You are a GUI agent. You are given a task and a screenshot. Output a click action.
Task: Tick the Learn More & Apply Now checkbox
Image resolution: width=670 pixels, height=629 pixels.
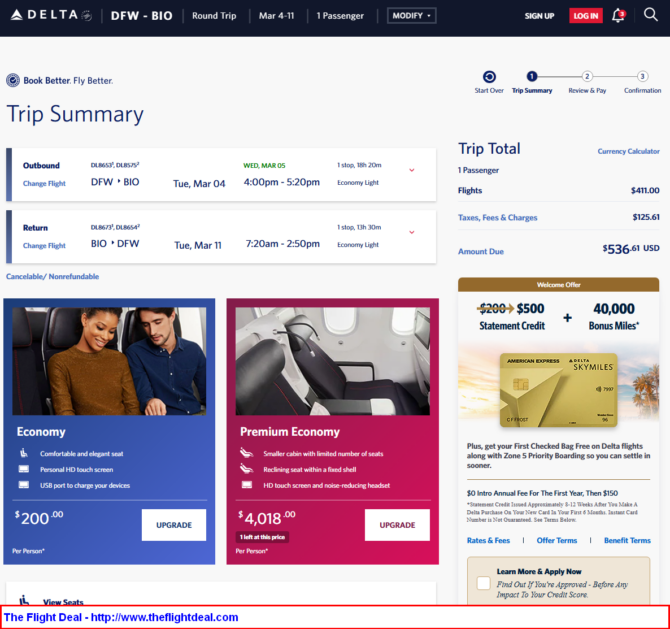click(483, 582)
